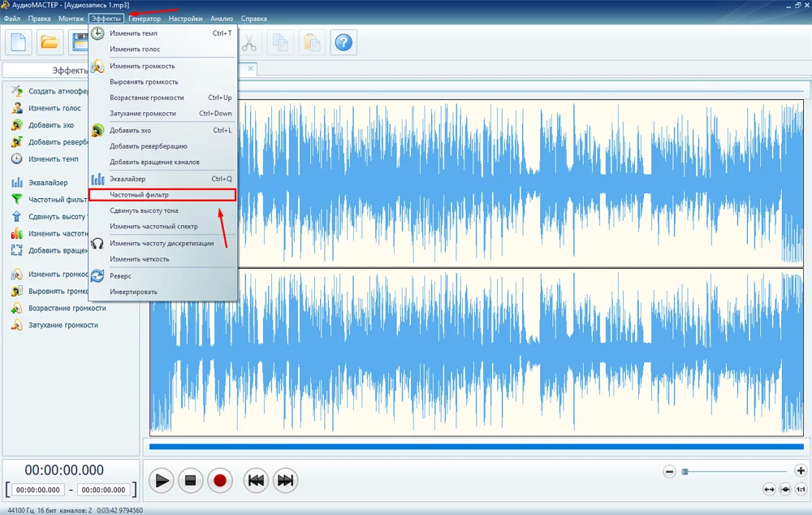Image resolution: width=812 pixels, height=515 pixels.
Task: Reset zoom with the 1:1 icon
Action: [x=801, y=489]
